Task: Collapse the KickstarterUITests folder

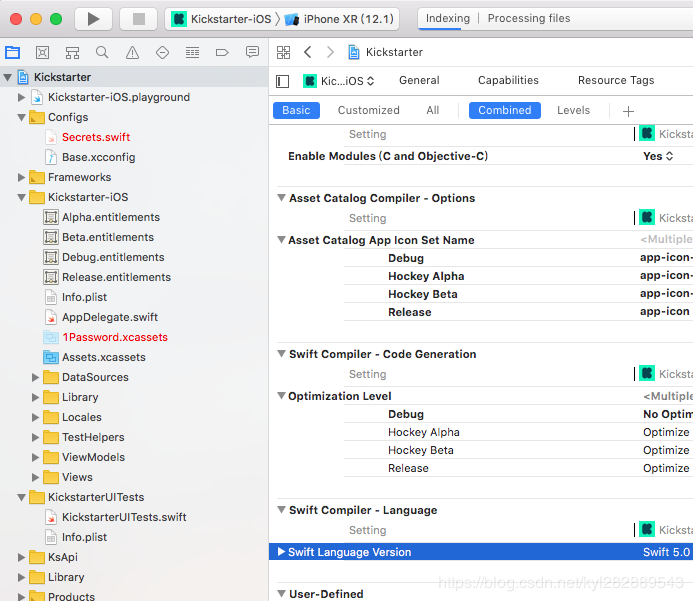Action: (21, 497)
